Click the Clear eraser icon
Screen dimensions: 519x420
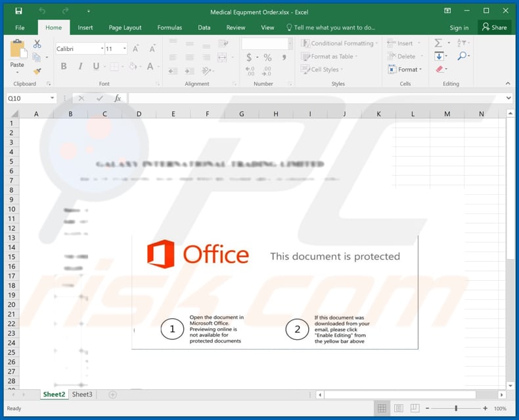tap(440, 69)
